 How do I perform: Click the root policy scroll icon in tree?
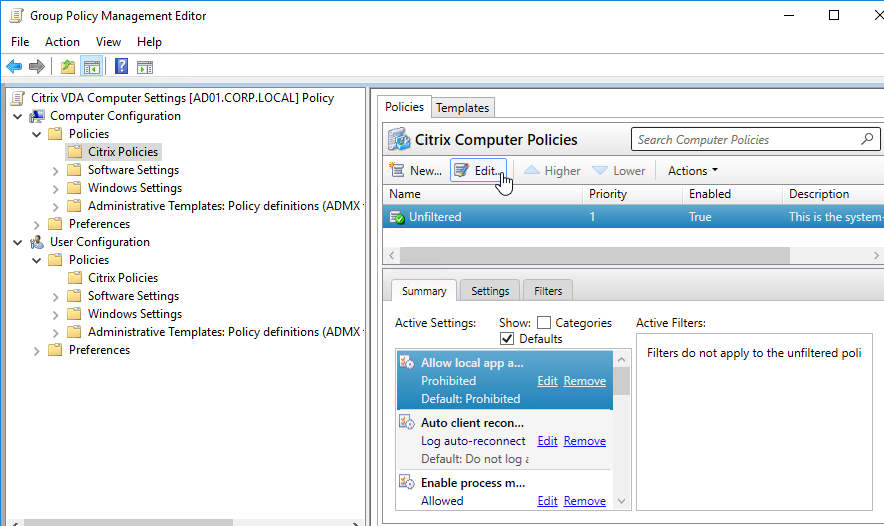18,98
